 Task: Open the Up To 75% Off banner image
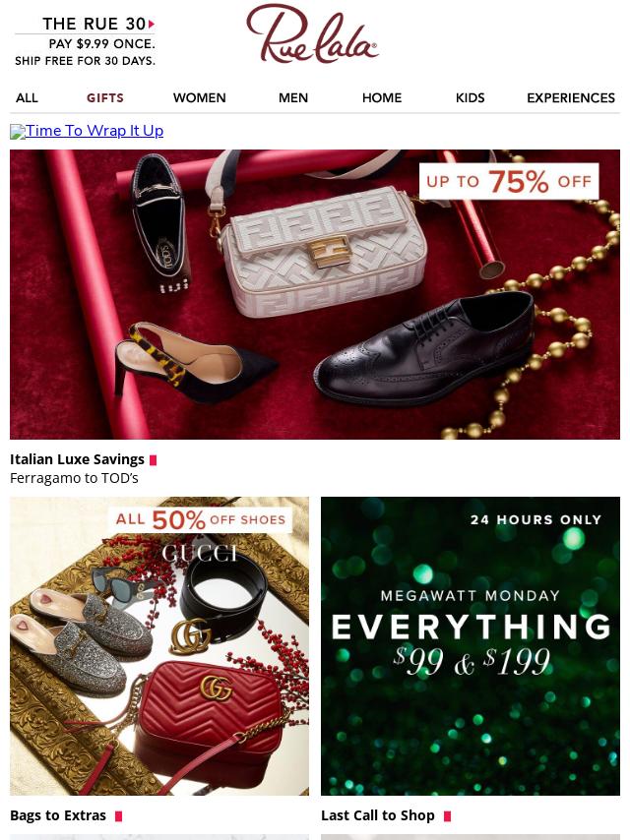pos(315,295)
